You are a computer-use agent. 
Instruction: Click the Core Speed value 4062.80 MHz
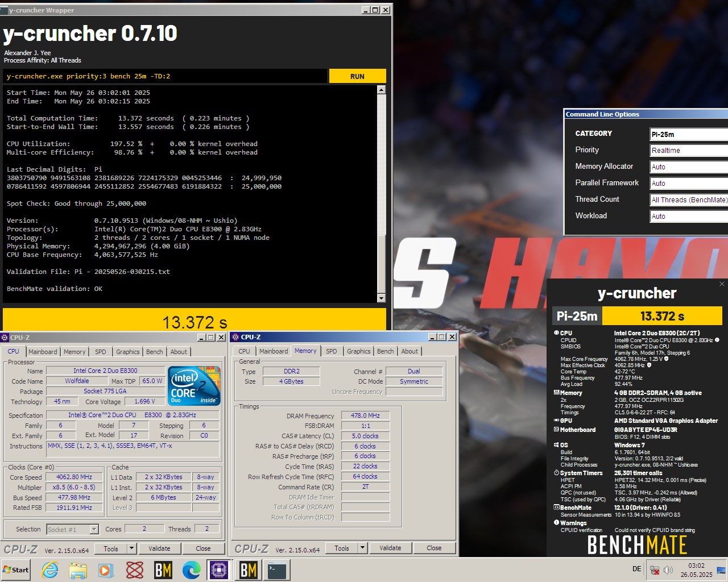coord(74,477)
